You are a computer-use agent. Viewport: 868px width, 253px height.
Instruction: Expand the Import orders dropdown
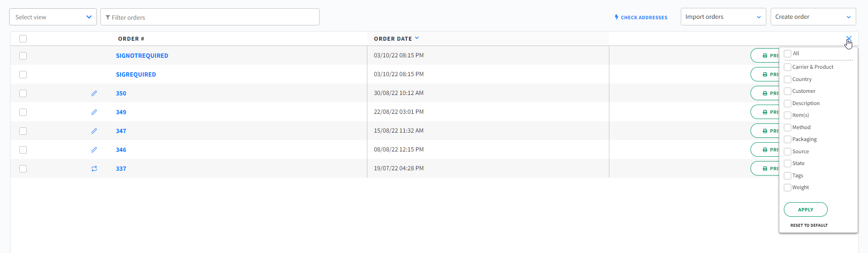(x=723, y=17)
